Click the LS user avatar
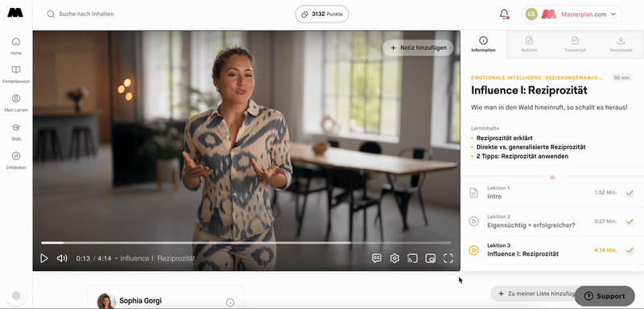Image resolution: width=644 pixels, height=309 pixels. point(531,14)
